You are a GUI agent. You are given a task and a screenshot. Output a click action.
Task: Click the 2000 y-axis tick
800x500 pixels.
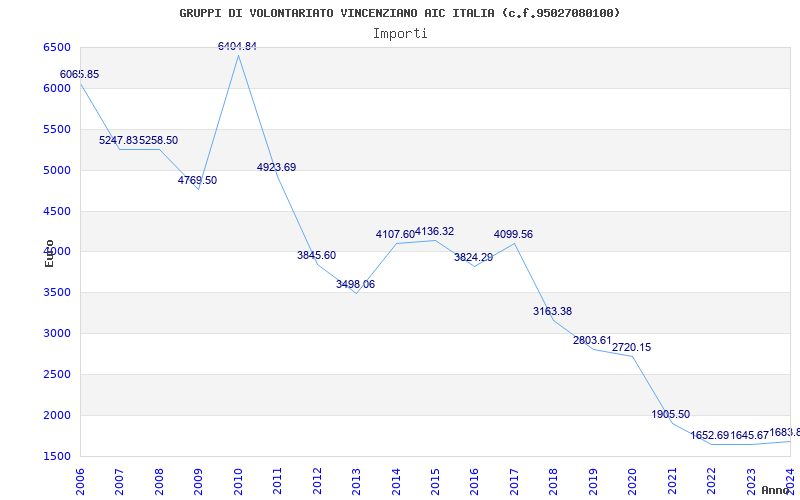(57, 415)
